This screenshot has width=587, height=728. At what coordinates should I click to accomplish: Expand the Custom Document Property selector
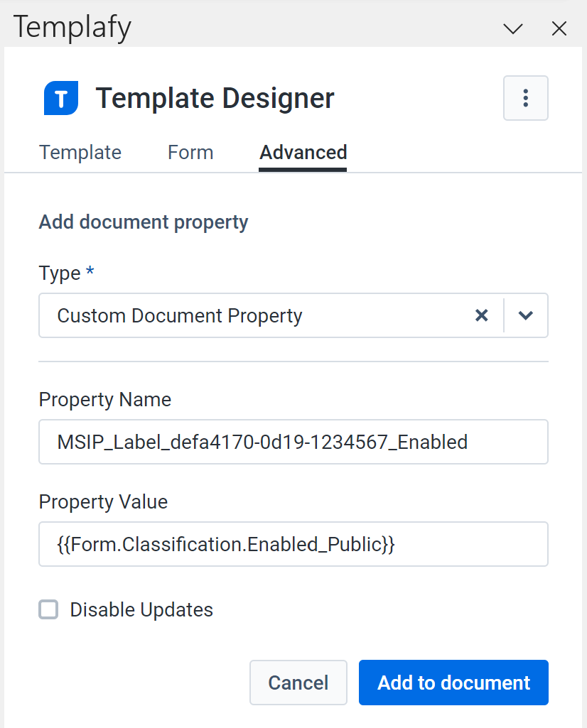(527, 315)
